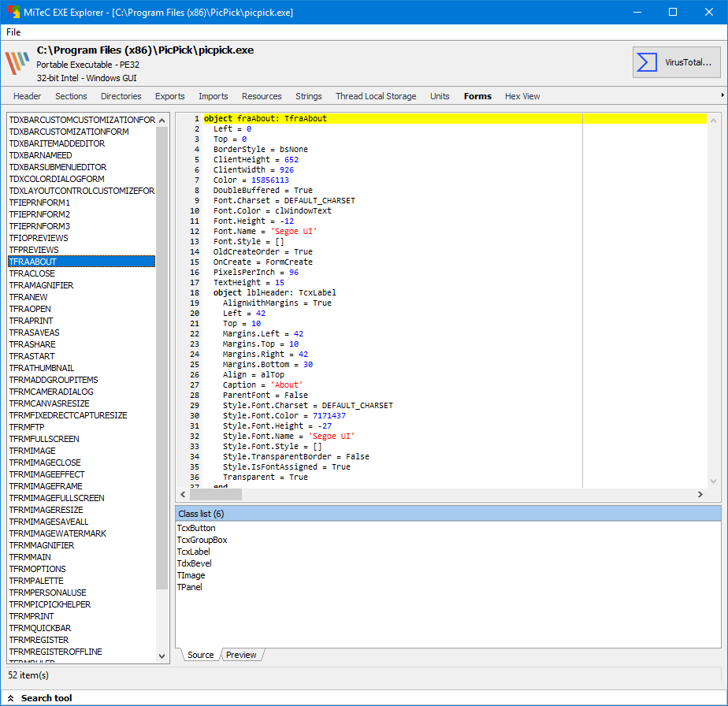Click the MiTeC EXE Explorer title icon

point(13,12)
